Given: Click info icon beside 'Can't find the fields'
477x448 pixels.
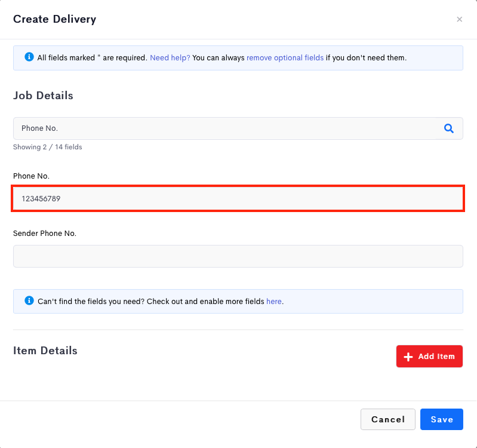Looking at the screenshot, I should tap(29, 300).
